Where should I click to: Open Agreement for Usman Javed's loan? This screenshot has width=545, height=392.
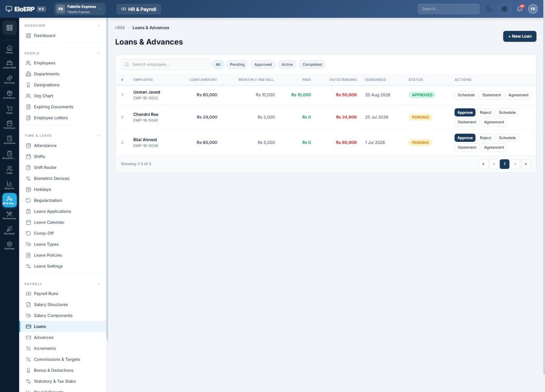tap(518, 95)
